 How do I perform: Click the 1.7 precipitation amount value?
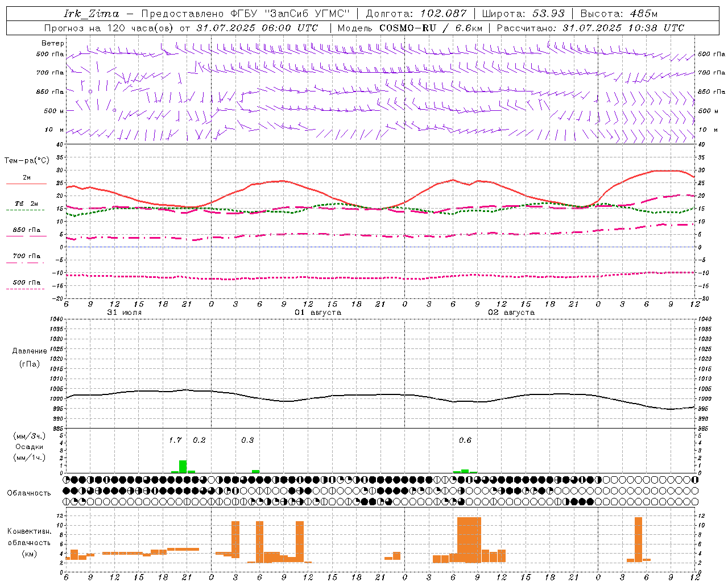point(175,440)
